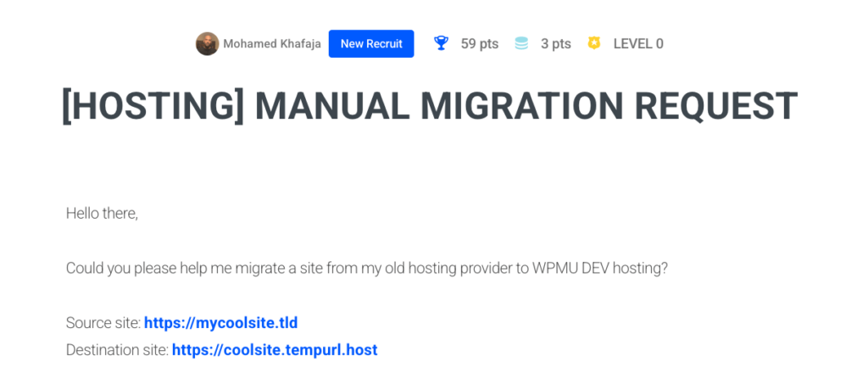Click Mohamed Khafaja's profile avatar
The width and height of the screenshot is (868, 390).
point(207,44)
